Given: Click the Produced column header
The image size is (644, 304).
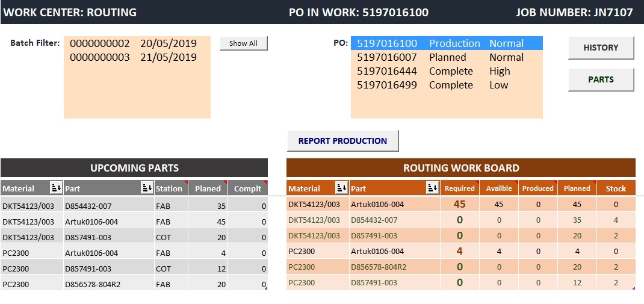Looking at the screenshot, I should 538,188.
